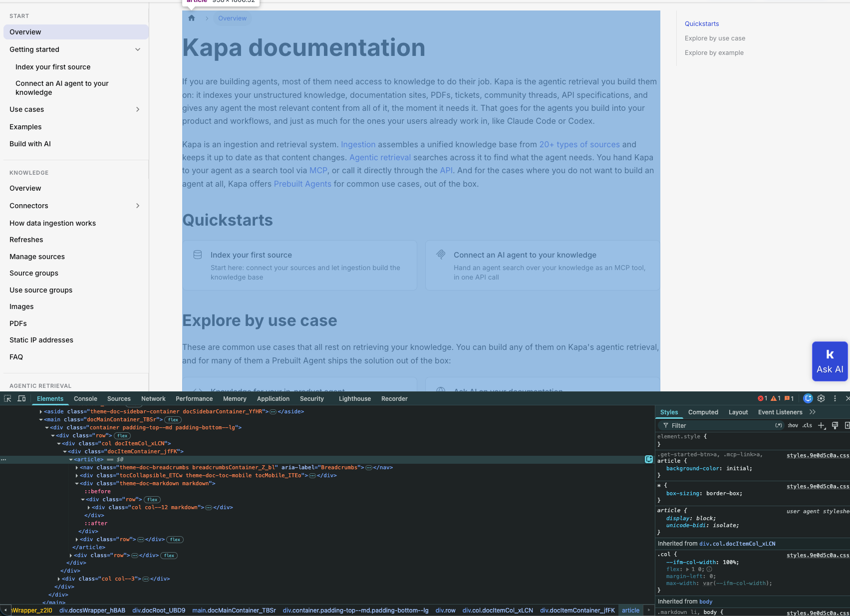Open the Event Listeners tab
The height and width of the screenshot is (616, 850).
(x=780, y=412)
